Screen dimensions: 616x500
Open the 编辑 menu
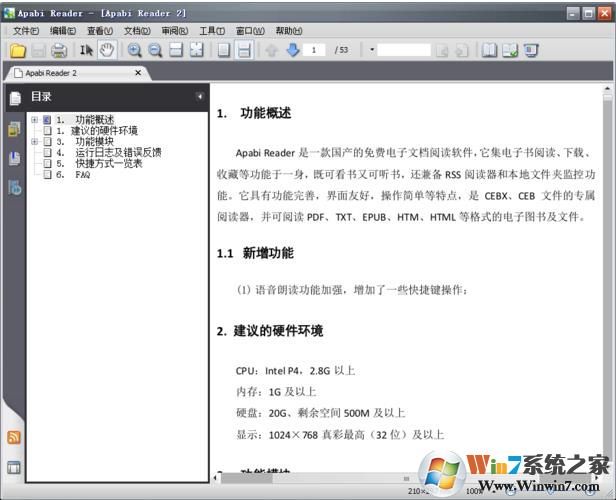point(63,31)
